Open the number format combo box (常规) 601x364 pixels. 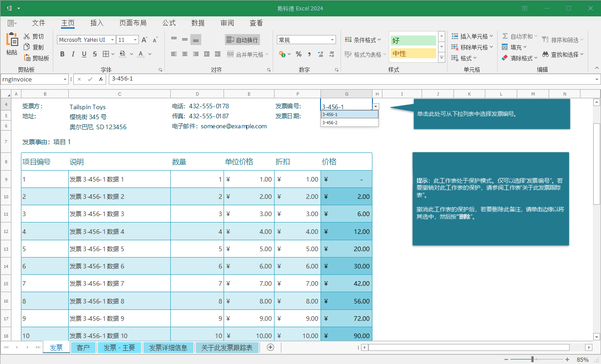coord(306,40)
